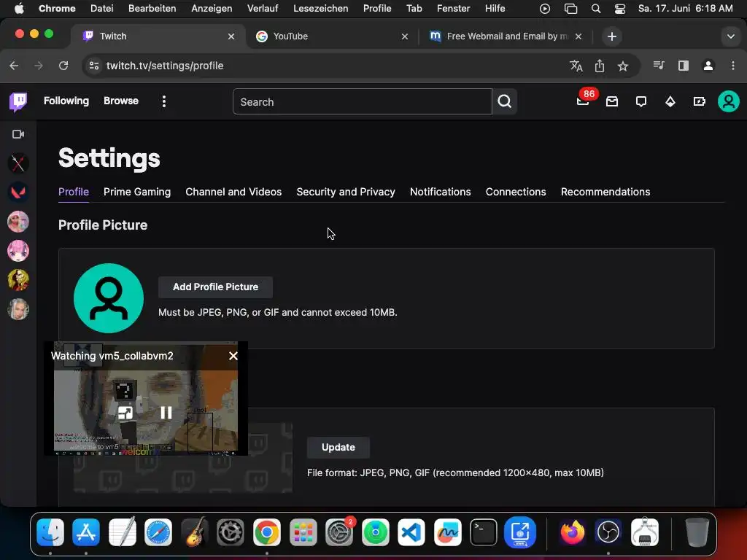Click the Twitch home logo
Viewport: 747px width, 560px height.
pyautogui.click(x=18, y=101)
